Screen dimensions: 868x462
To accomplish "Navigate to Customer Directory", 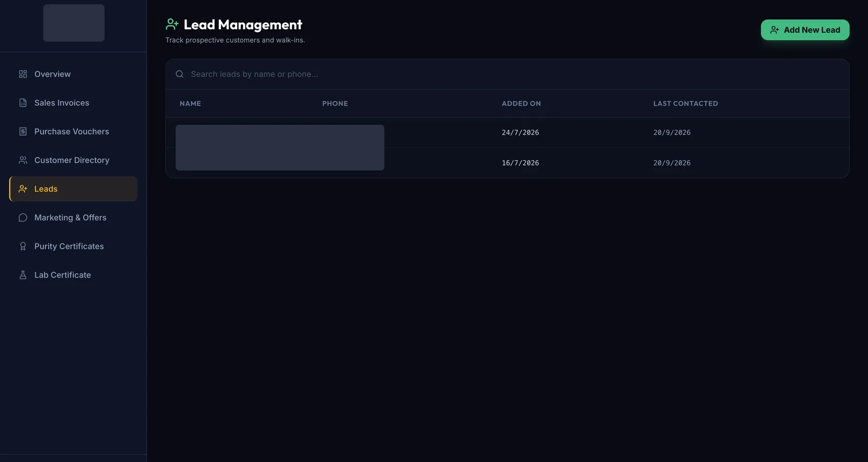I will (73, 161).
